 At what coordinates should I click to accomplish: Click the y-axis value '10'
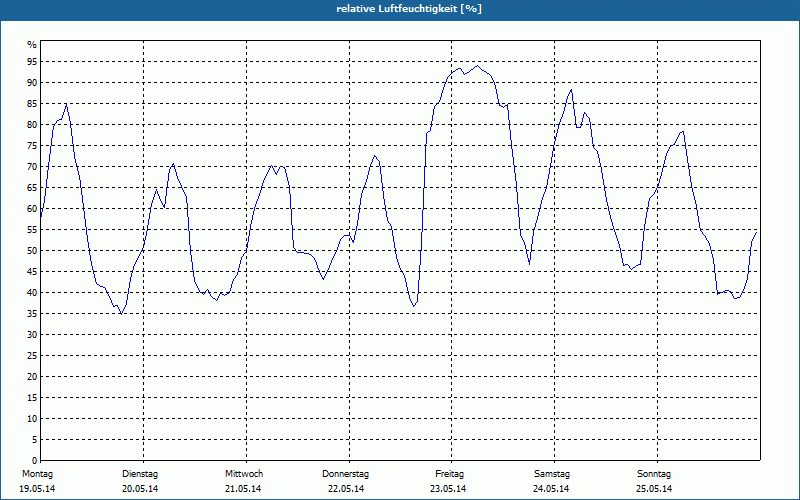pyautogui.click(x=32, y=418)
